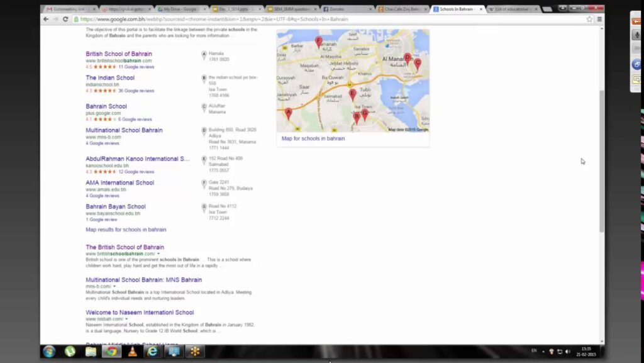
Task: Open Chrome from the taskbar
Action: (x=112, y=352)
